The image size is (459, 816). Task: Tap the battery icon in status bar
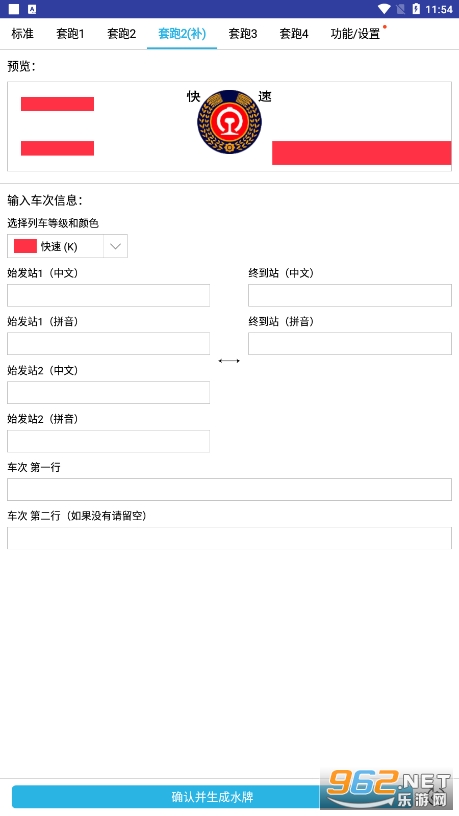(x=416, y=9)
